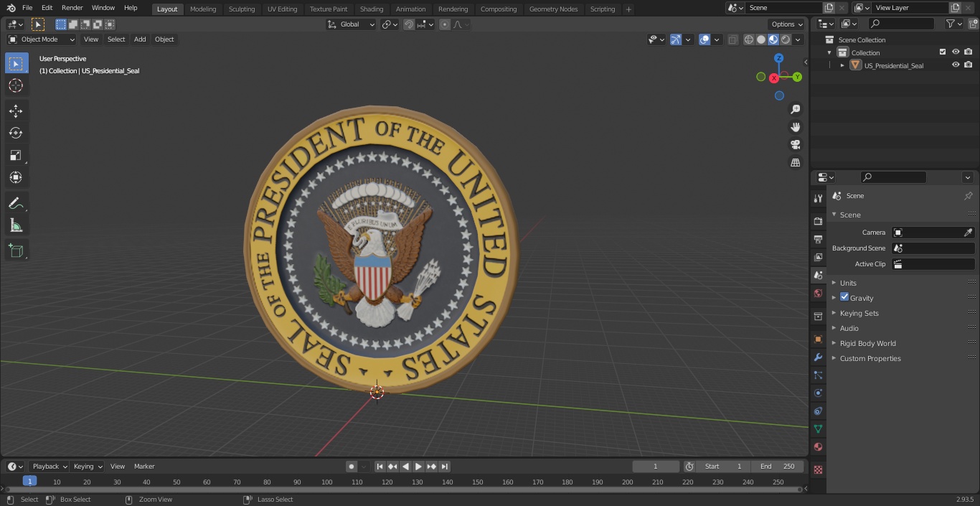
Task: Select the Cursor tool in toolbar
Action: 16,85
